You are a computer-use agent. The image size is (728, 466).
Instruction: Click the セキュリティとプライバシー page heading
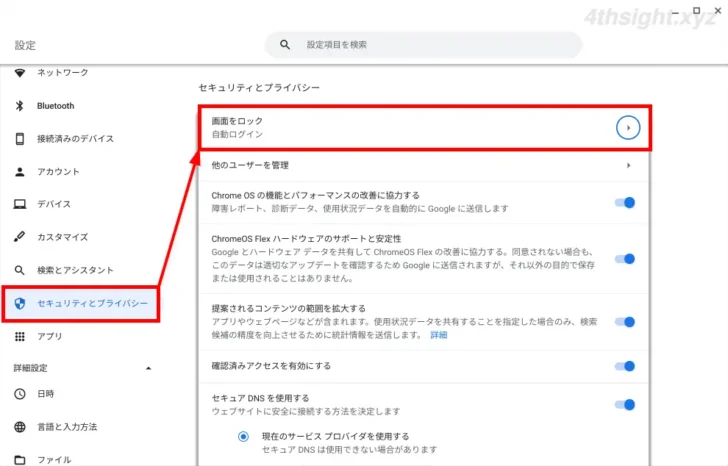[259, 88]
